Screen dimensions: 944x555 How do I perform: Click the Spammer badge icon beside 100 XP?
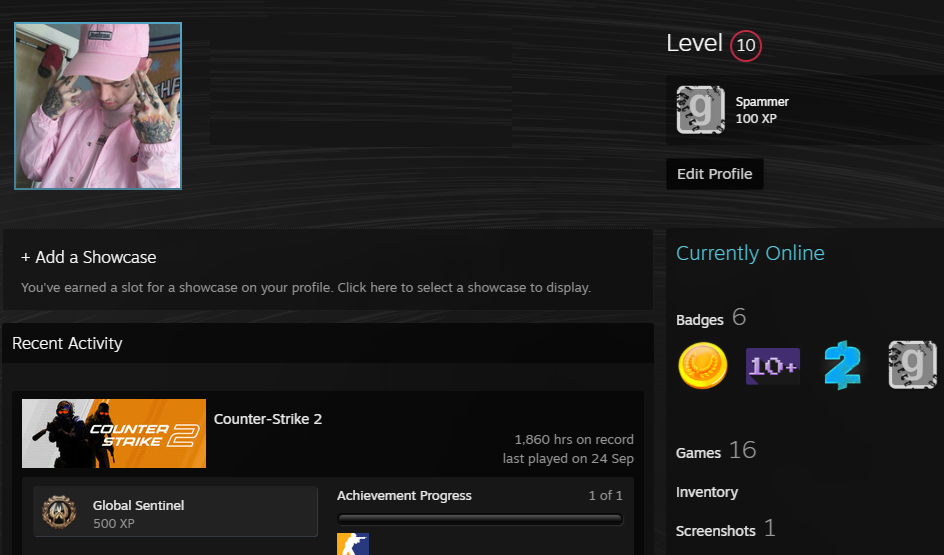click(x=701, y=110)
